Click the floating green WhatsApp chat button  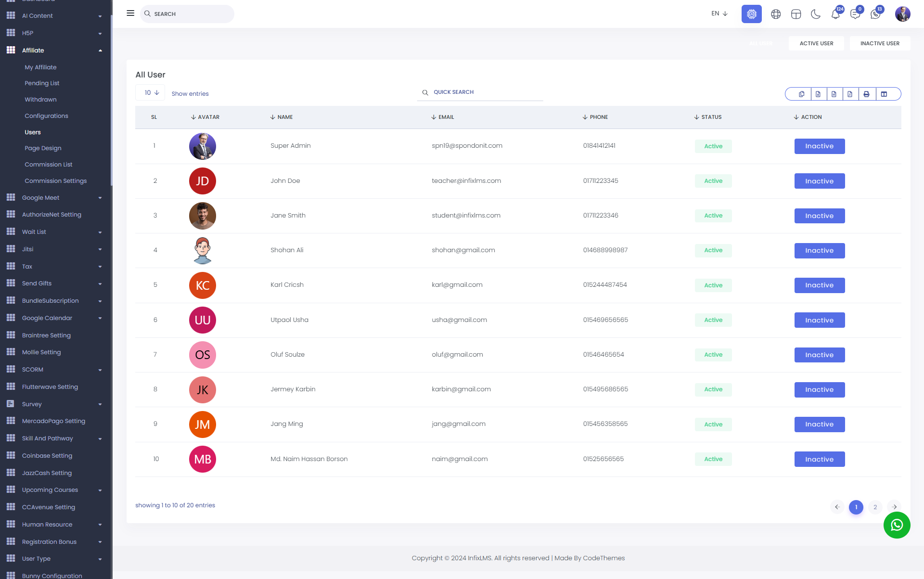(897, 525)
